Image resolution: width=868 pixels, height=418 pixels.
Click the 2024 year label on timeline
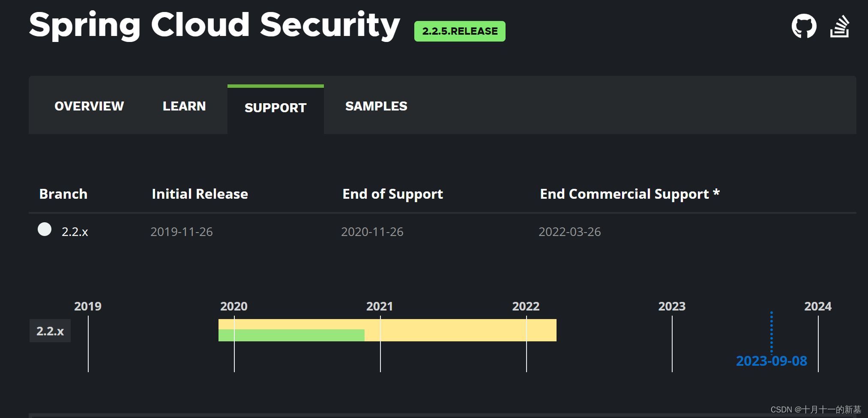(x=818, y=306)
